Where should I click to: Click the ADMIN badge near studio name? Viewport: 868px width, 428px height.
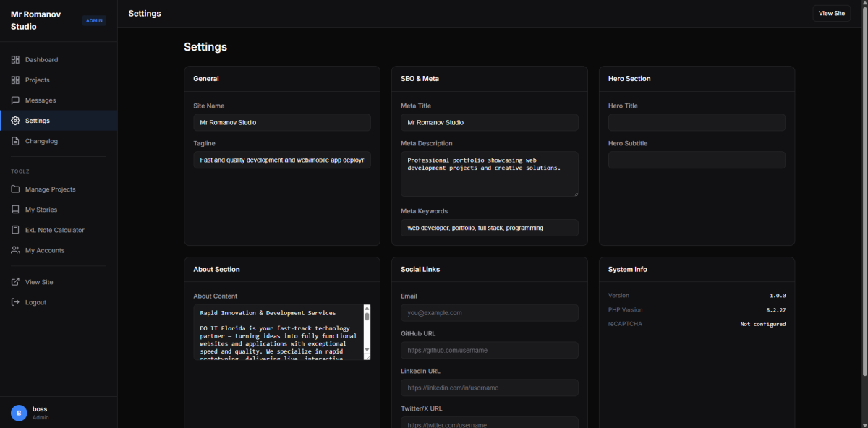tap(94, 20)
